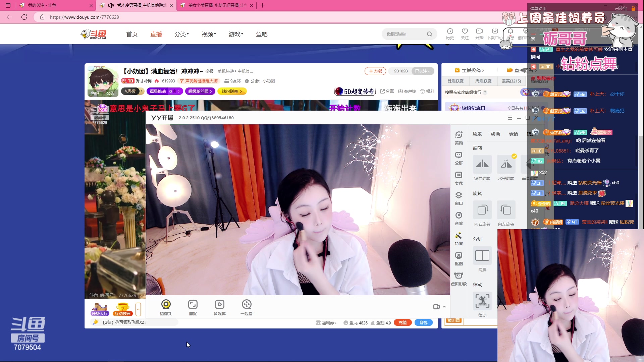
Task: Switch to the 动画 tab
Action: [x=495, y=134]
